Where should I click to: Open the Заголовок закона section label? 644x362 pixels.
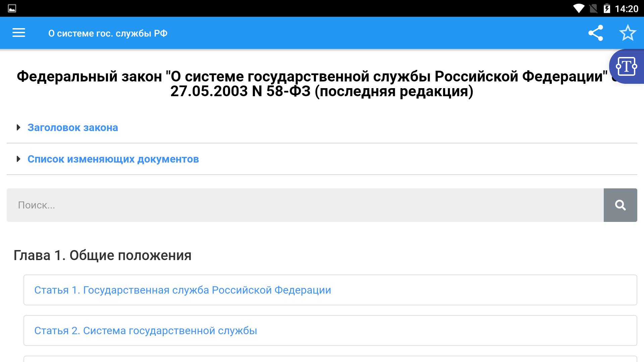73,127
